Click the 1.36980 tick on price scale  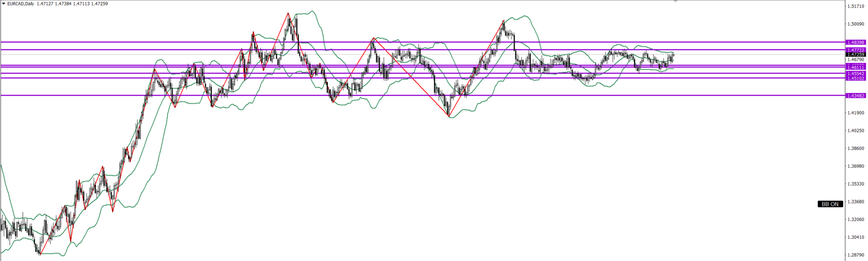856,166
